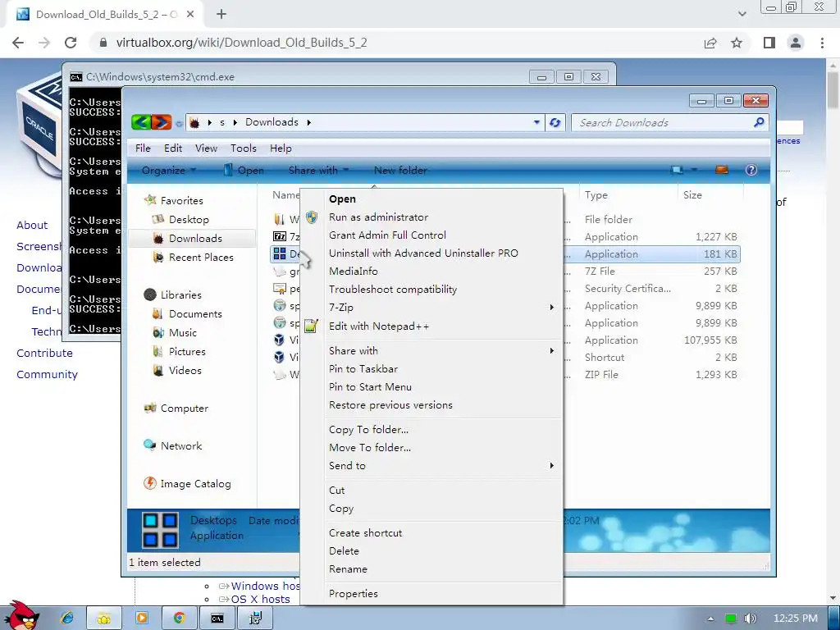The width and height of the screenshot is (840, 630).
Task: Click the change view icon in toolbar
Action: coord(677,171)
